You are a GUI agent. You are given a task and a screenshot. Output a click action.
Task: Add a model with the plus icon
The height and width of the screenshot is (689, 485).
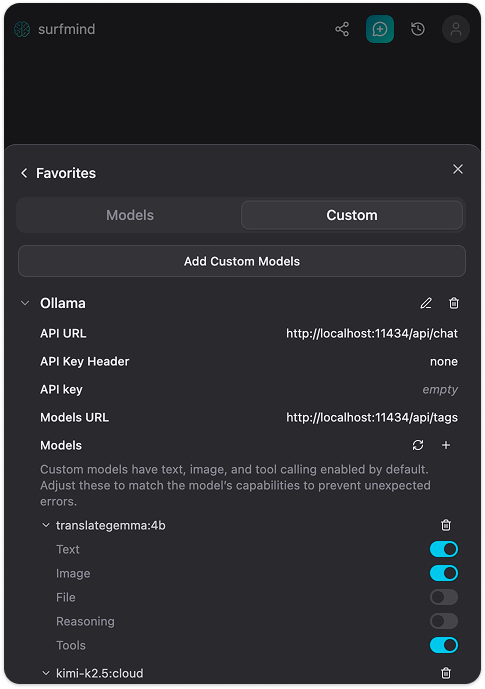446,445
